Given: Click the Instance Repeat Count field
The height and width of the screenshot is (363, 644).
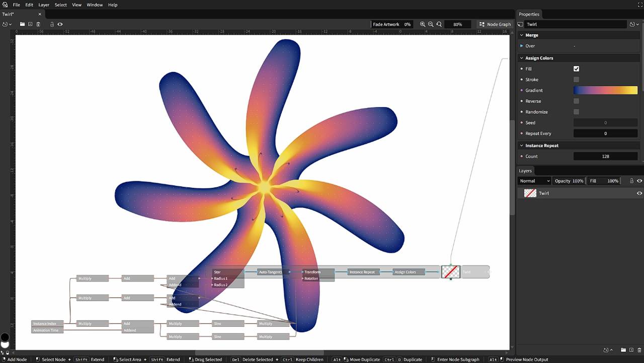Looking at the screenshot, I should (605, 156).
